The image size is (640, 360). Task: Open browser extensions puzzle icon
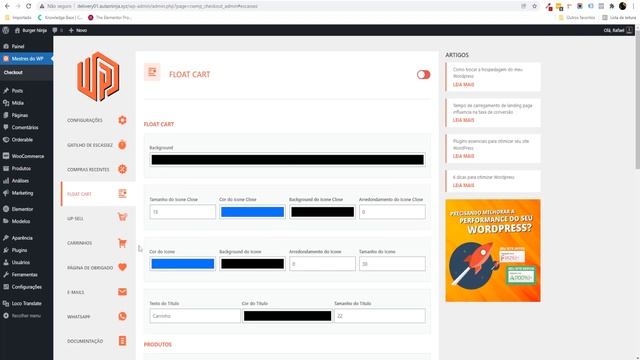pyautogui.click(x=611, y=6)
